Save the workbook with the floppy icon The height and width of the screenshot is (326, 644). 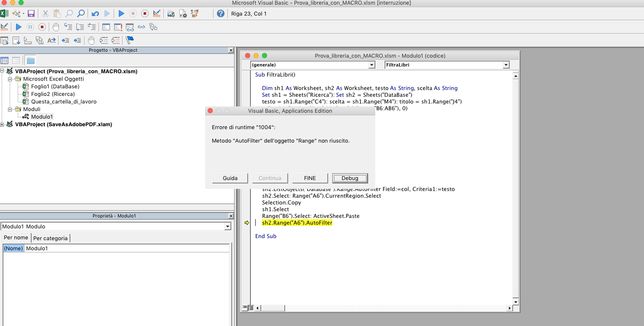point(31,13)
